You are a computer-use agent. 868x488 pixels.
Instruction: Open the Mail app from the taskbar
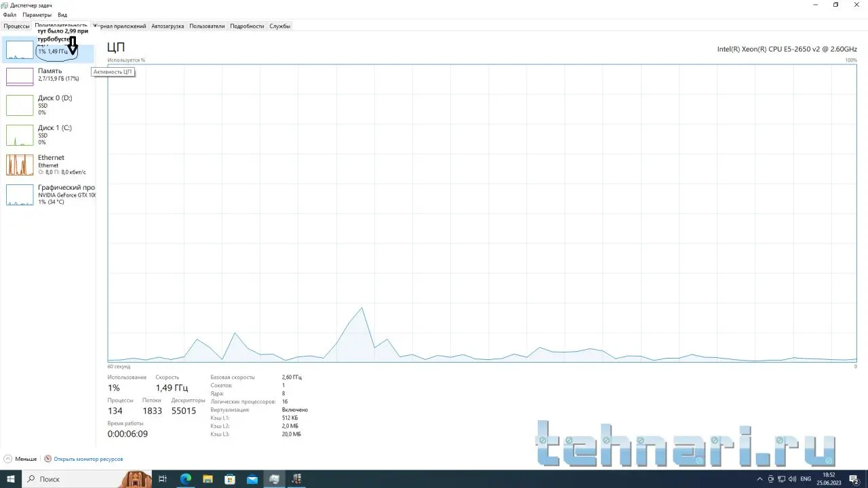point(252,479)
